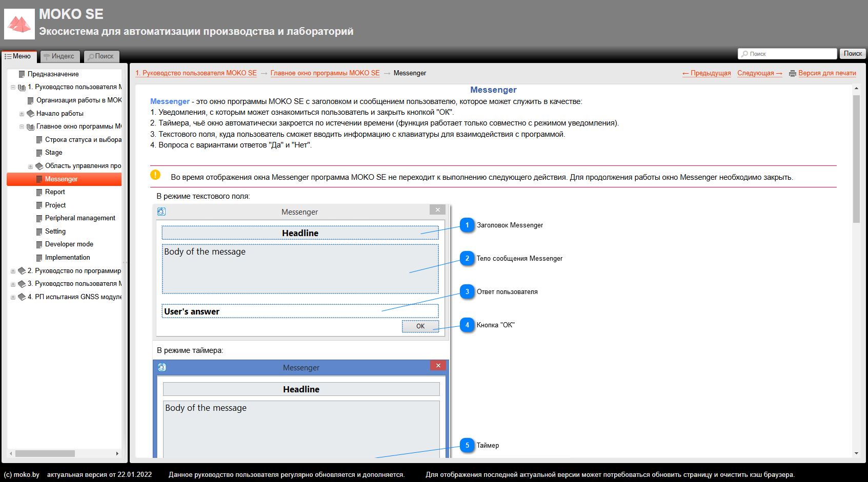Click the Поиск search button
Screen dimensions: 868x482
[x=853, y=53]
